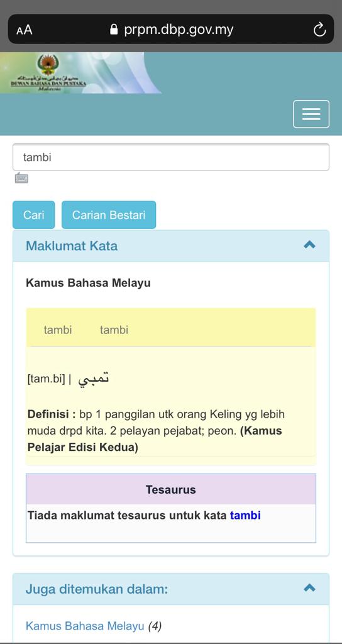Viewport: 342px width, 644px height.
Task: Open the hamburger navigation menu
Action: click(311, 114)
